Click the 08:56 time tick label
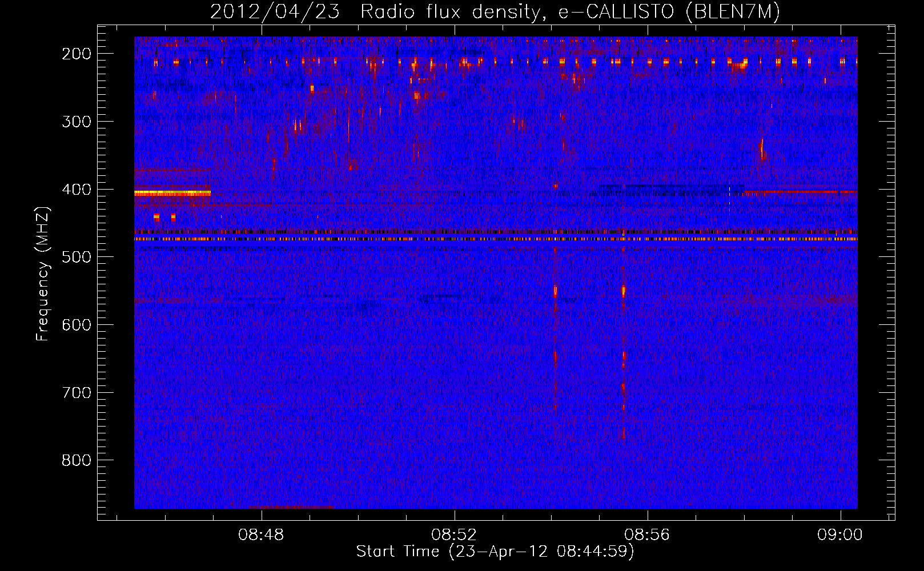 click(647, 535)
